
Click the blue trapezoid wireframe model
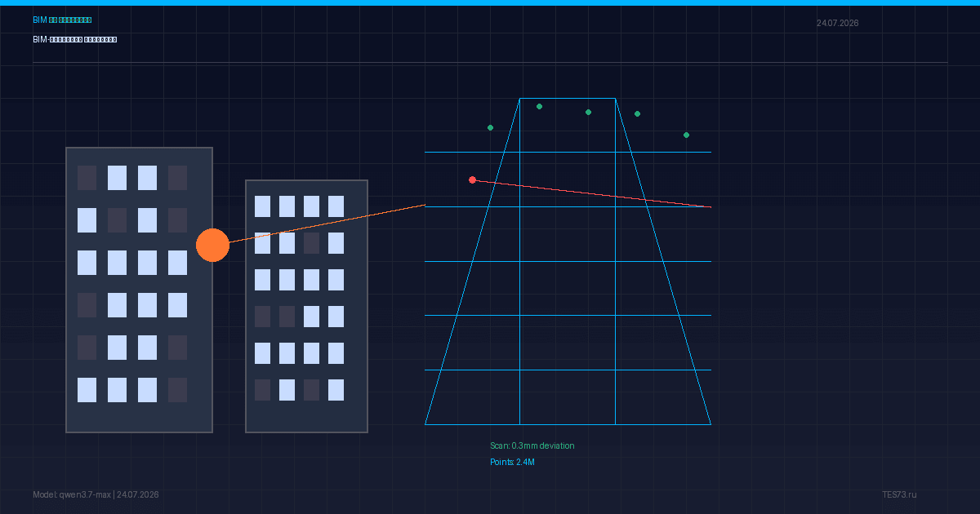pyautogui.click(x=568, y=261)
